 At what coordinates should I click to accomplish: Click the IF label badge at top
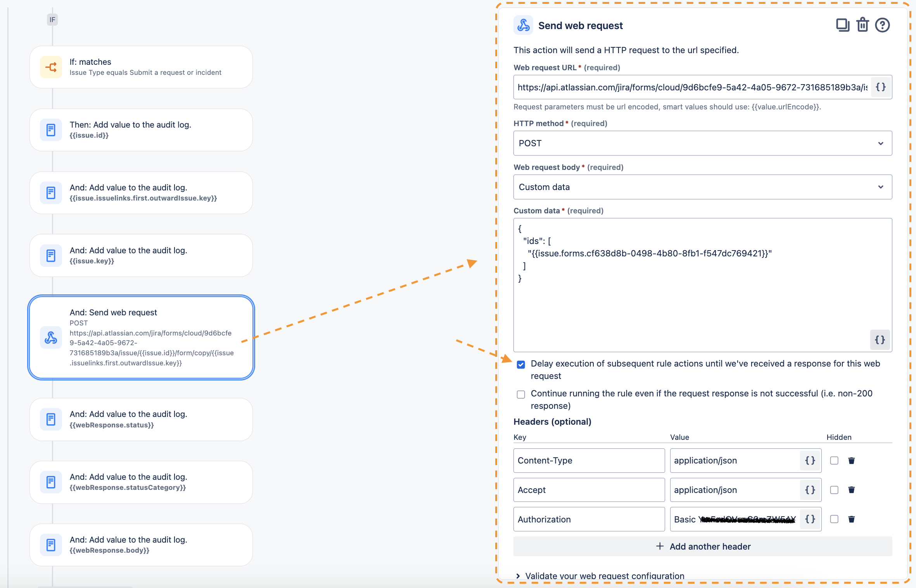[x=52, y=19]
